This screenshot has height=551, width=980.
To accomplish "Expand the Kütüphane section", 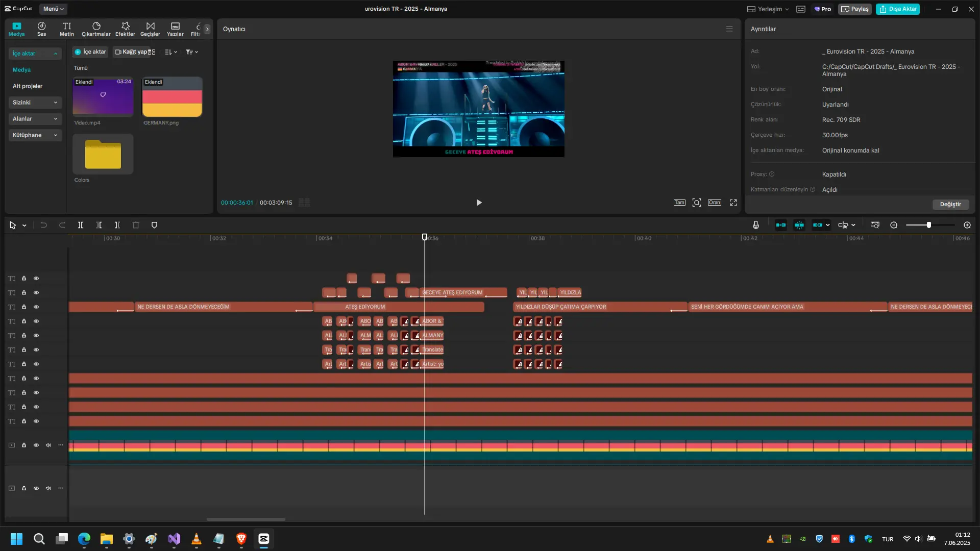I will point(35,135).
